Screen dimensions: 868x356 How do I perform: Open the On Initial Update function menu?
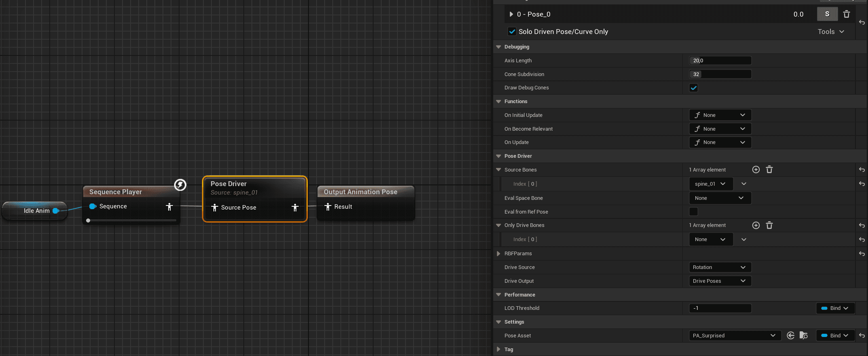(x=720, y=115)
